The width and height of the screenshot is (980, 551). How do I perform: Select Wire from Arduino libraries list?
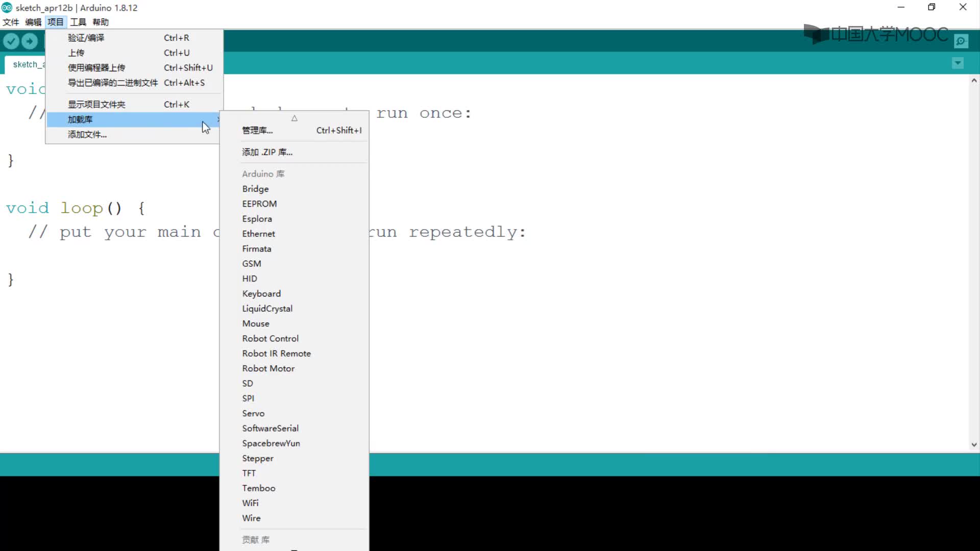(x=251, y=518)
